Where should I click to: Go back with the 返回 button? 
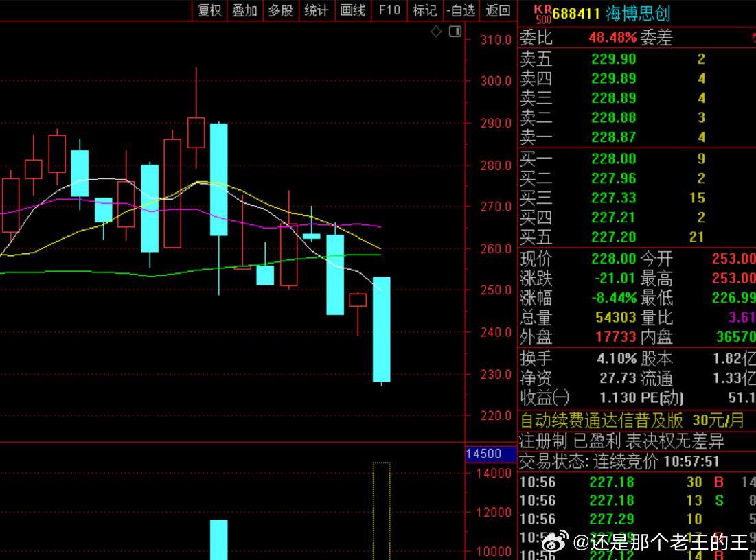pos(498,10)
